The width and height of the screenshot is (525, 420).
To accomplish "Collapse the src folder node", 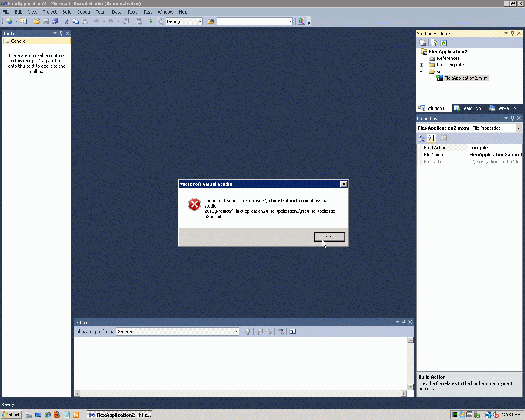I will 421,71.
